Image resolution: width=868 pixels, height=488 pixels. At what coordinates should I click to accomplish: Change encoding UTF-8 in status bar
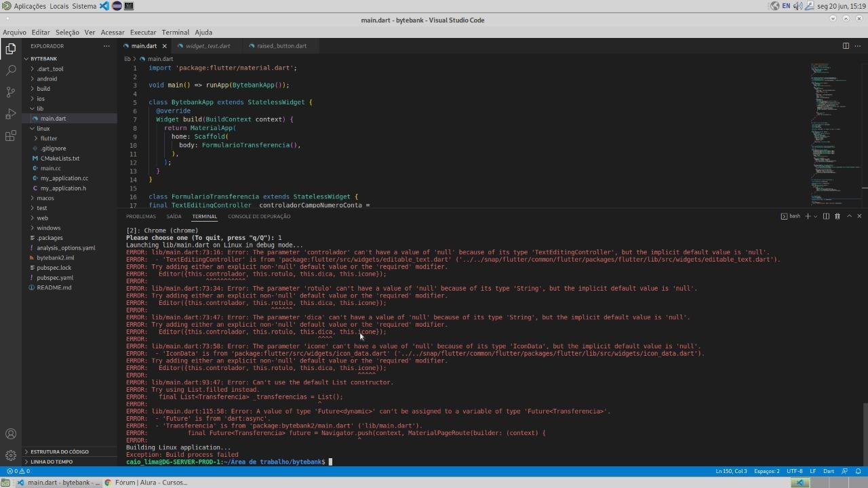click(794, 471)
